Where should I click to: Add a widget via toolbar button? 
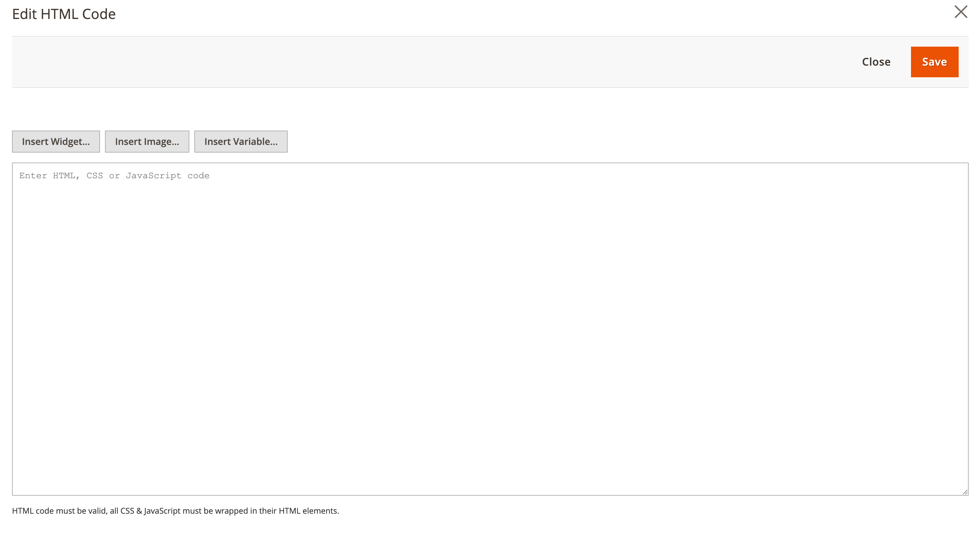[x=56, y=142]
